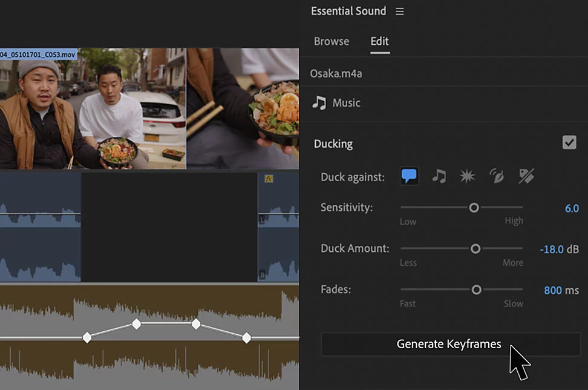Edit the blue 6.0 Sensitivity value
This screenshot has height=390, width=588.
click(x=572, y=208)
